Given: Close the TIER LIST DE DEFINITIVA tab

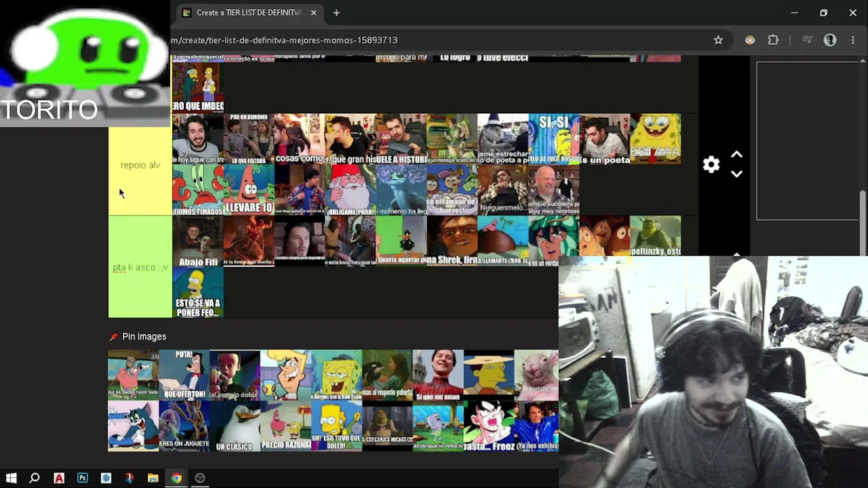Looking at the screenshot, I should click(313, 13).
